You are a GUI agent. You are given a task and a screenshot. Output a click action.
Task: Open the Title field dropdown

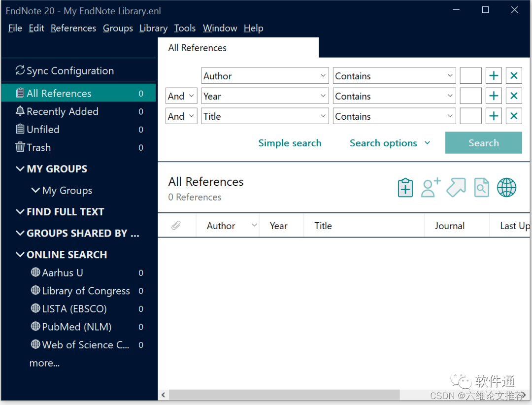[x=265, y=116]
